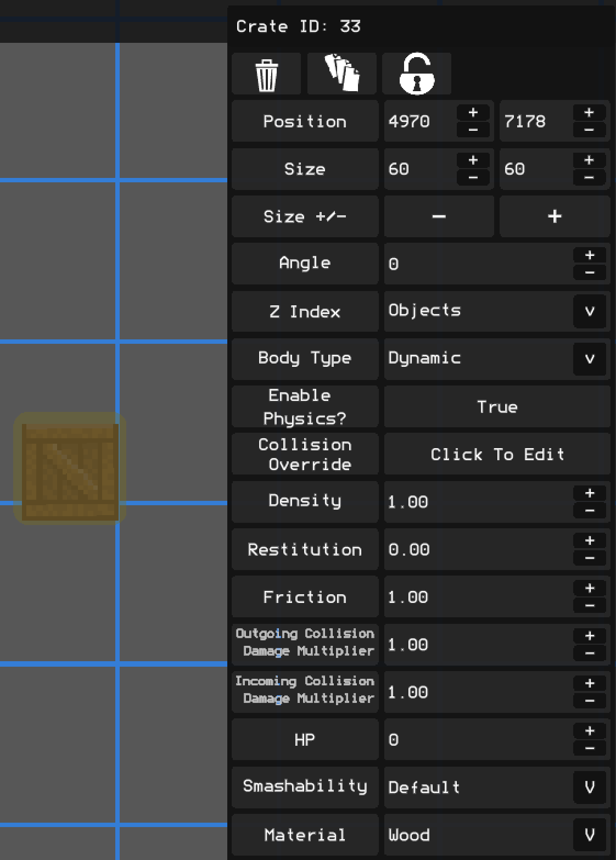
Task: Decrease Position Y value with minus
Action: [x=589, y=130]
